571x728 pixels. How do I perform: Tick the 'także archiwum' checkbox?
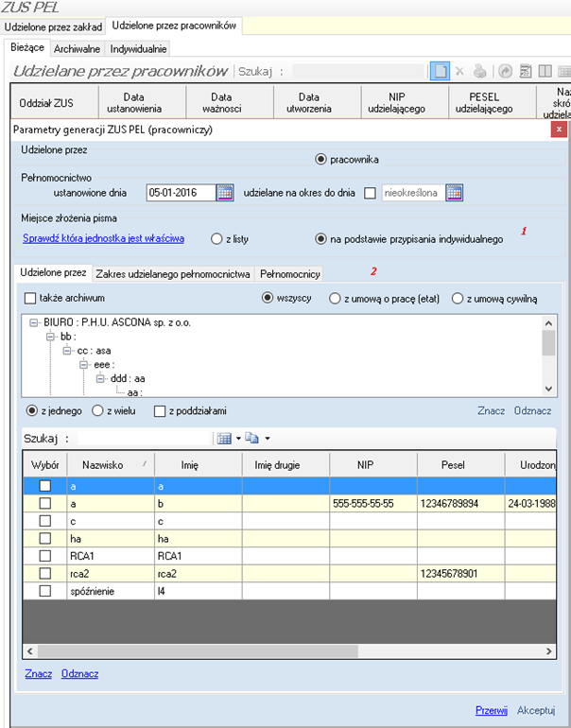(30, 298)
